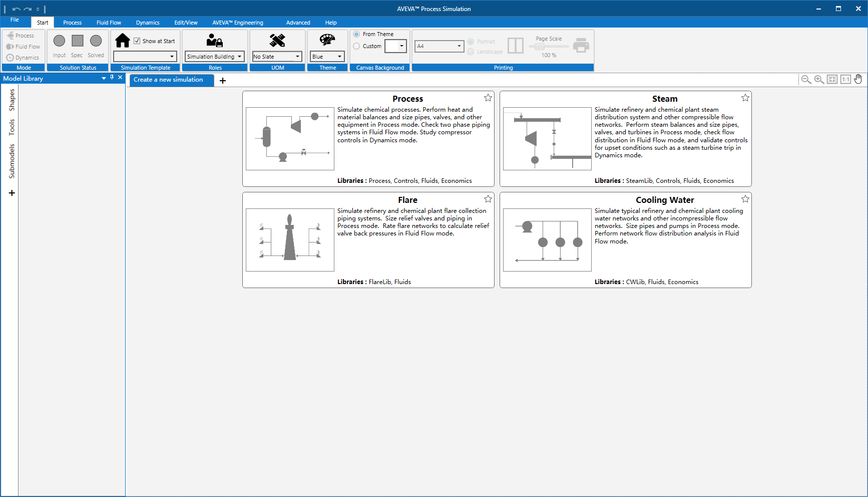The image size is (868, 497).
Task: Switch to the Start ribbon tab
Action: (43, 23)
